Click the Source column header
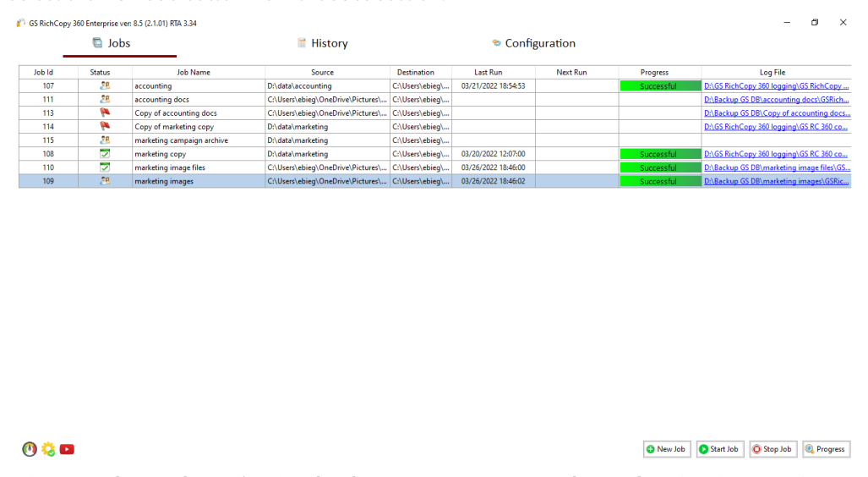This screenshot has height=477, width=868. coord(327,72)
